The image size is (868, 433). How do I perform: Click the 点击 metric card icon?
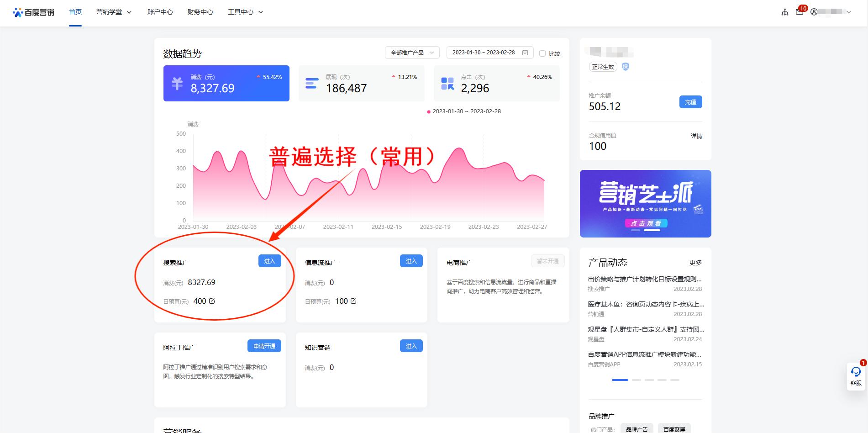click(x=447, y=83)
